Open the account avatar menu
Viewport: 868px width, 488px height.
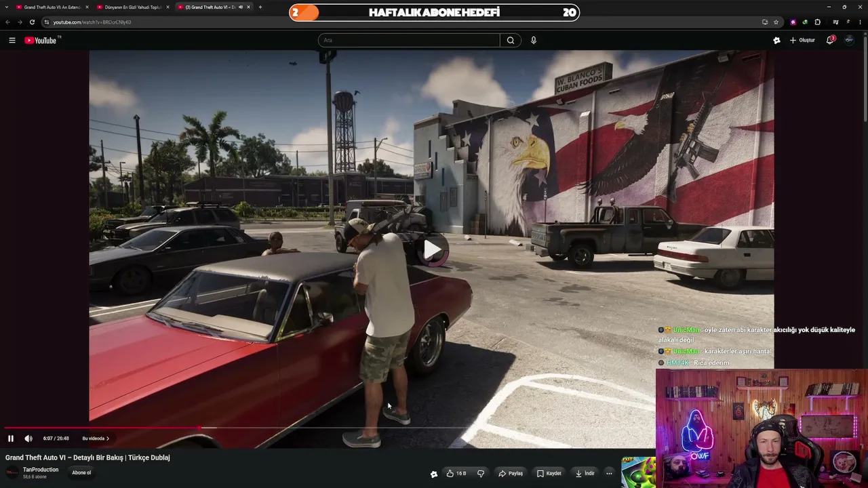849,41
